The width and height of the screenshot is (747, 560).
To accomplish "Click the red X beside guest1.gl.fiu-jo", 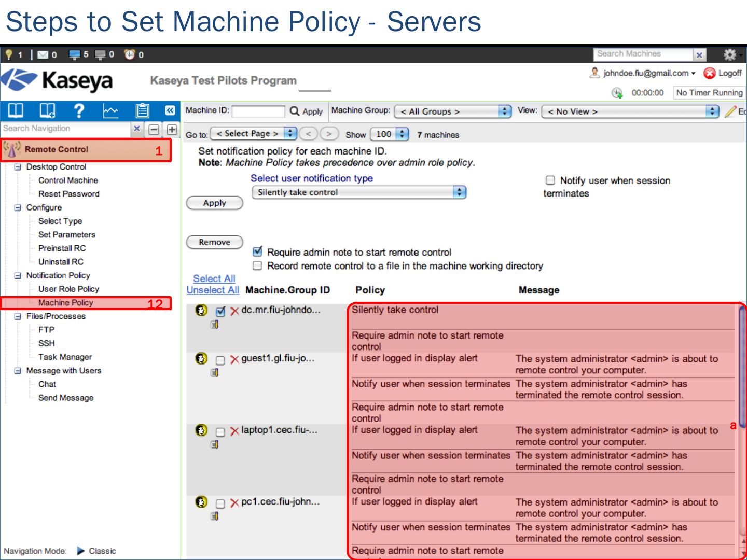I will click(x=234, y=359).
